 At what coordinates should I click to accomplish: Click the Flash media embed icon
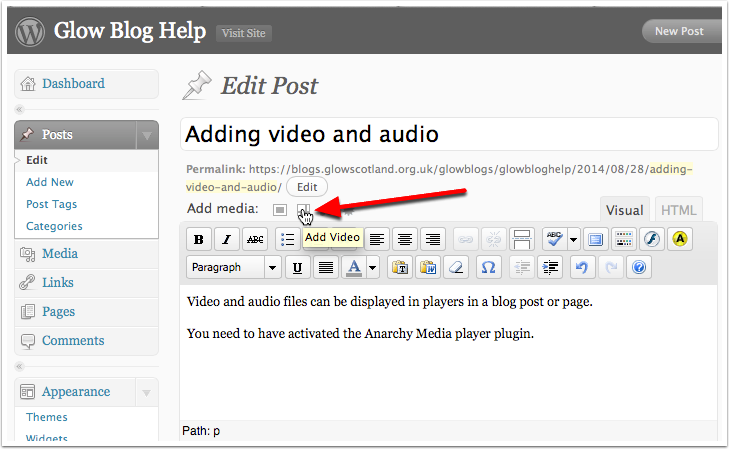click(651, 239)
